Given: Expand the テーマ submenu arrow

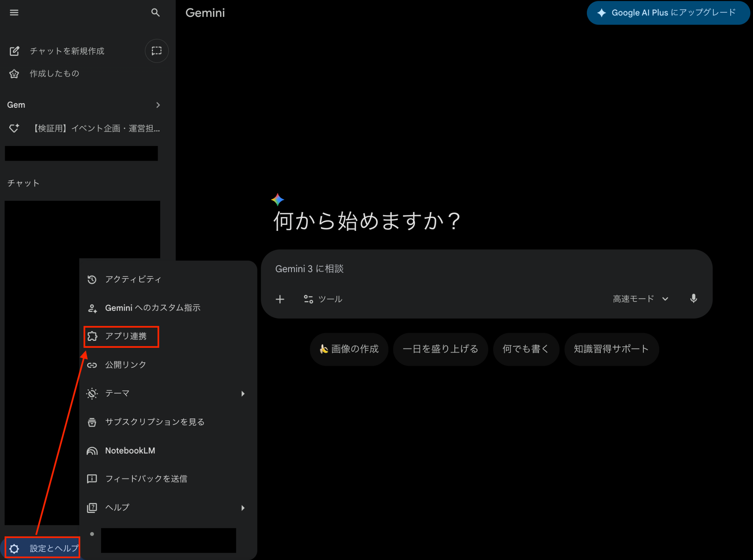Looking at the screenshot, I should 243,394.
